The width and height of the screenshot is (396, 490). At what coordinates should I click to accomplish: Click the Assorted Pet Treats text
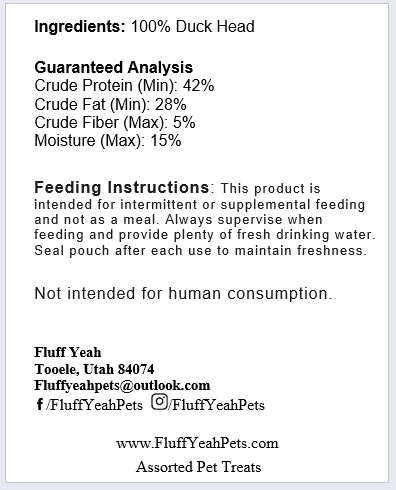(x=198, y=467)
